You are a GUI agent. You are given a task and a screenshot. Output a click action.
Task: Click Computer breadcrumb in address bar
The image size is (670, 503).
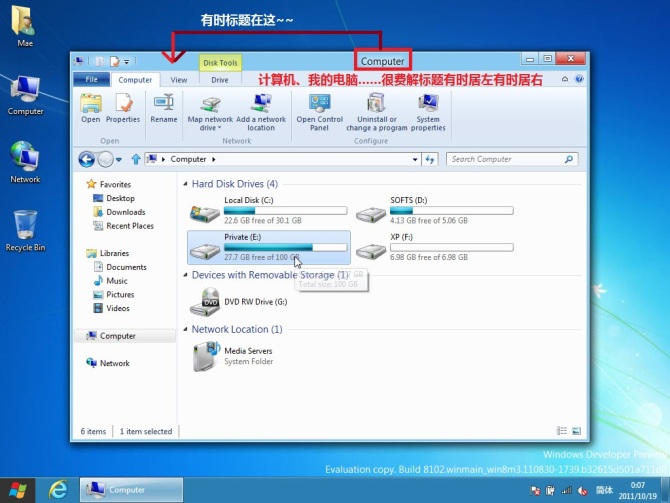188,159
